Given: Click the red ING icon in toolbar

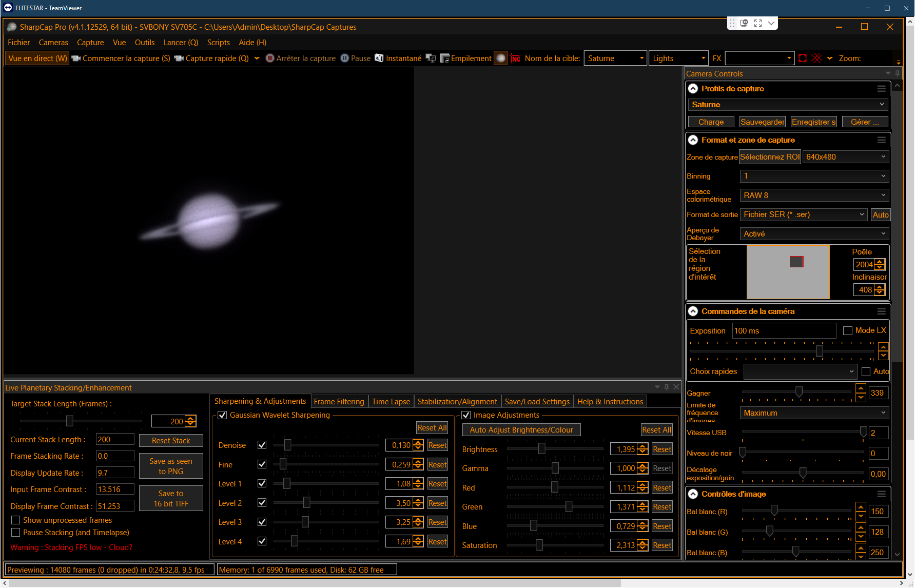Looking at the screenshot, I should coord(516,58).
